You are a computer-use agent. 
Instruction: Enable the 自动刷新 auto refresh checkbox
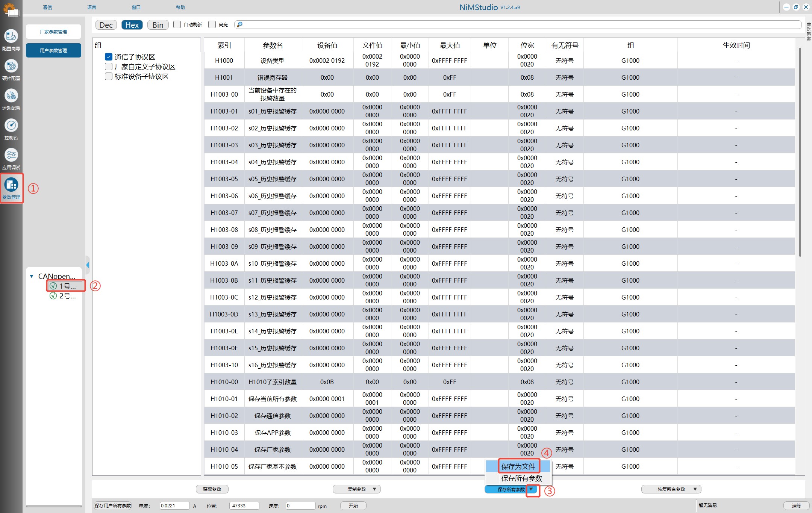click(177, 24)
